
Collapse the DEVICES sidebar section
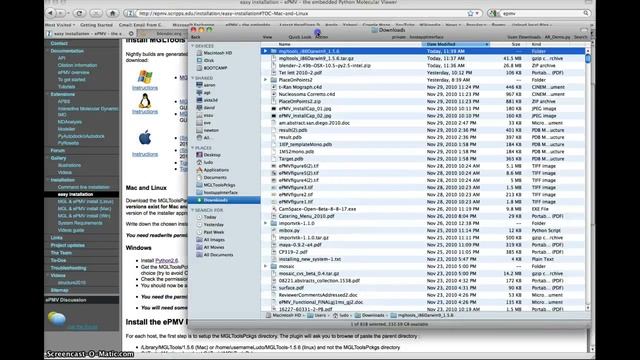pos(193,46)
